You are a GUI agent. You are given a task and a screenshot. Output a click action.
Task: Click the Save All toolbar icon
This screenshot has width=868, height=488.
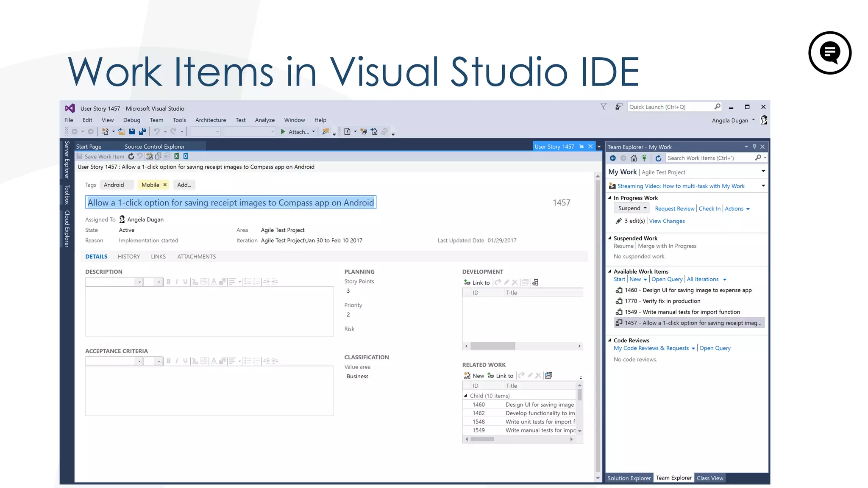click(x=142, y=132)
